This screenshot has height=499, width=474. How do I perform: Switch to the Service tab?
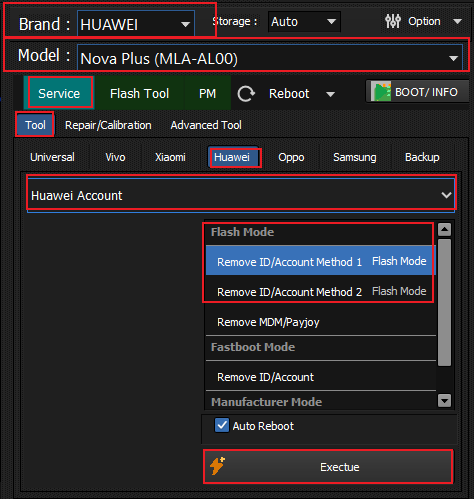point(59,93)
